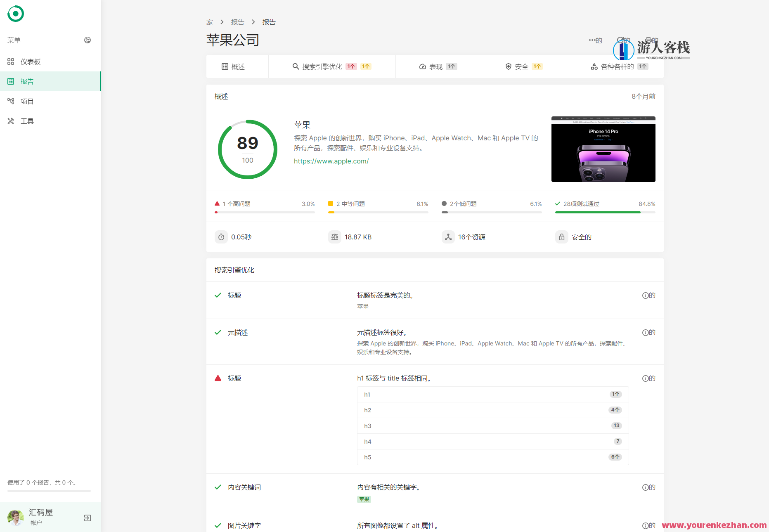769x532 pixels.
Task: Open the 安全 security tab
Action: pos(522,66)
